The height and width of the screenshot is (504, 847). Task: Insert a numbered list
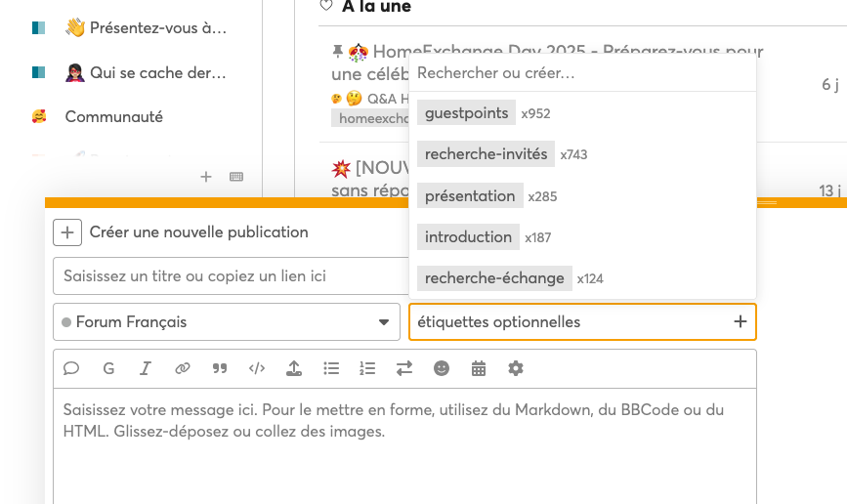[x=367, y=368]
